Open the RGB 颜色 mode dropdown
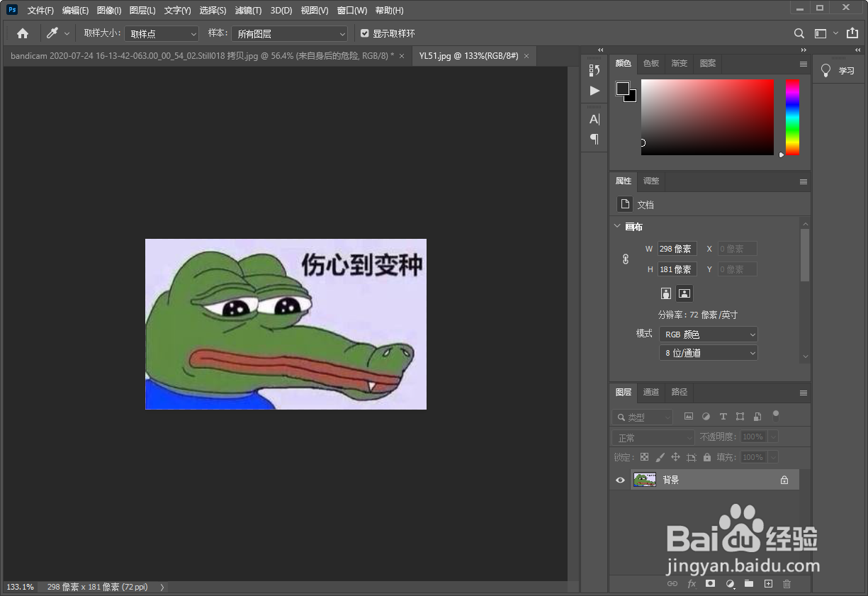Screen dimensions: 868x596 point(709,334)
